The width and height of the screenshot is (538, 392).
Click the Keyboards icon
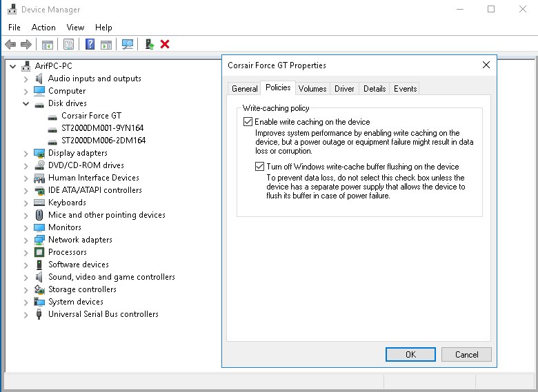(x=39, y=203)
